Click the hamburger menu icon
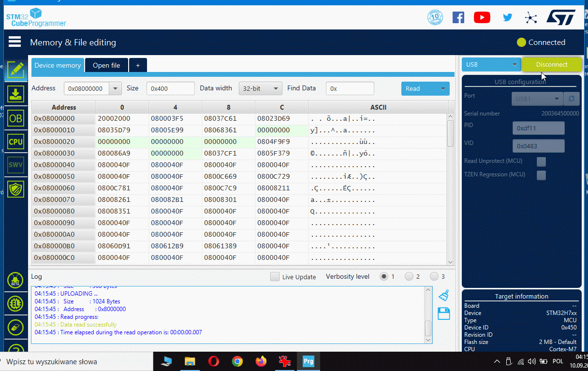This screenshot has width=588, height=371. [x=15, y=42]
